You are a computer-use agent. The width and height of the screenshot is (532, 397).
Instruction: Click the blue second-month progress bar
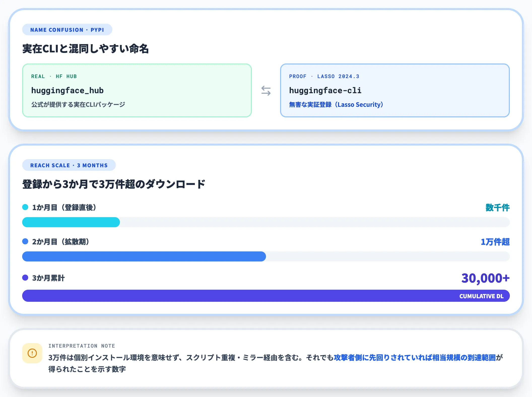point(144,256)
